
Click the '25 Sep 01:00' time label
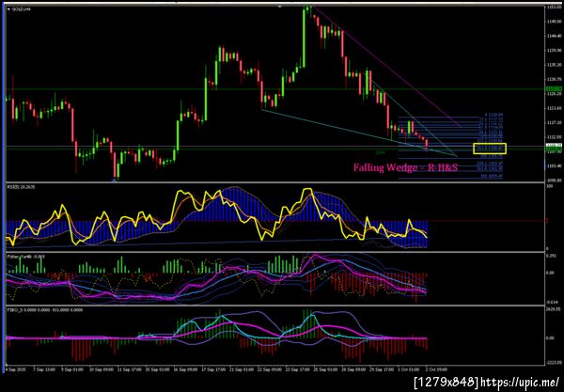tap(326, 369)
